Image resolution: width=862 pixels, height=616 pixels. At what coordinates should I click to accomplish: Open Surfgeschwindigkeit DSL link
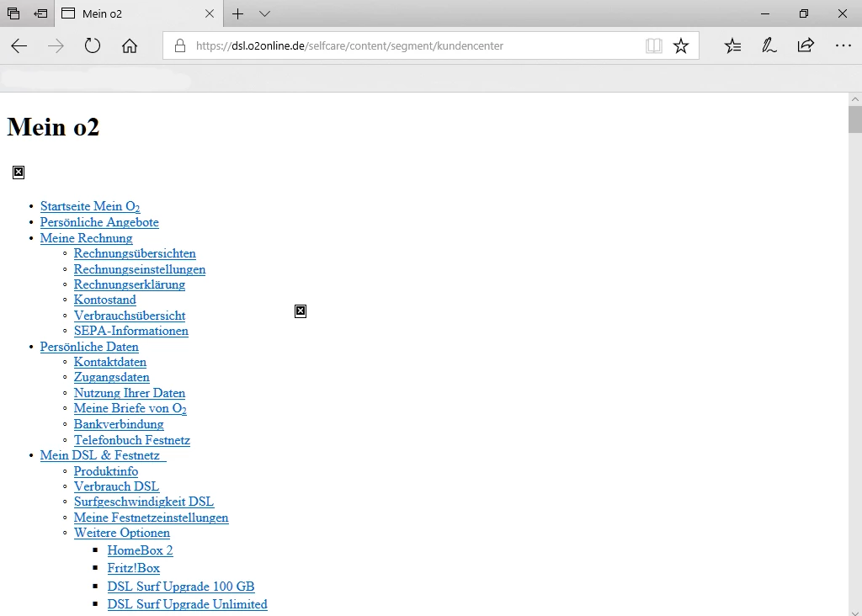click(x=143, y=502)
